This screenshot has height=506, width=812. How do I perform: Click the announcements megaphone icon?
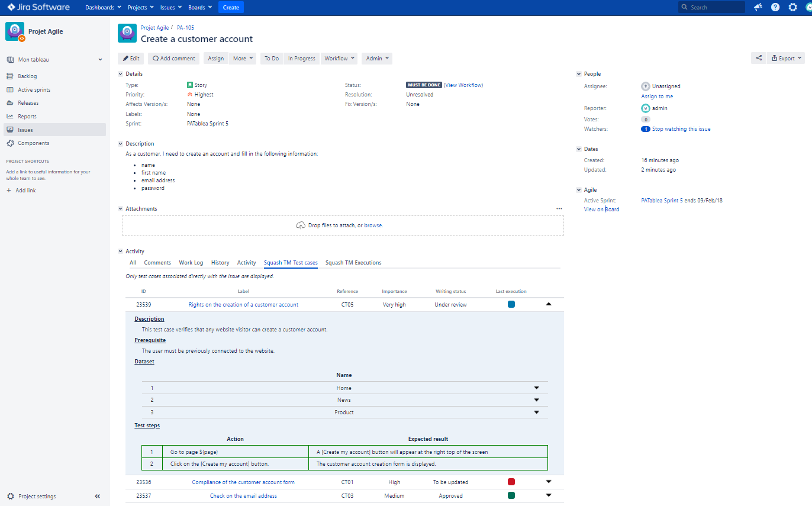point(758,7)
